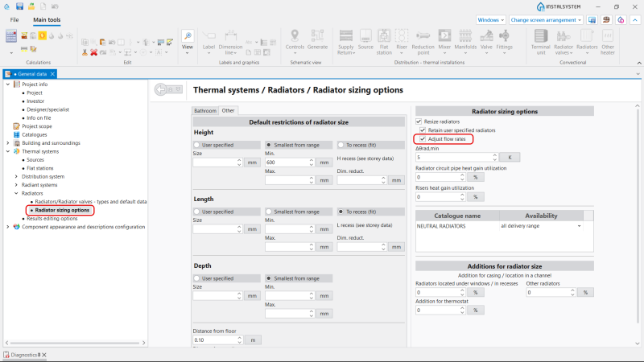Collapse the Project info tree node
The image size is (644, 362).
[x=8, y=84]
